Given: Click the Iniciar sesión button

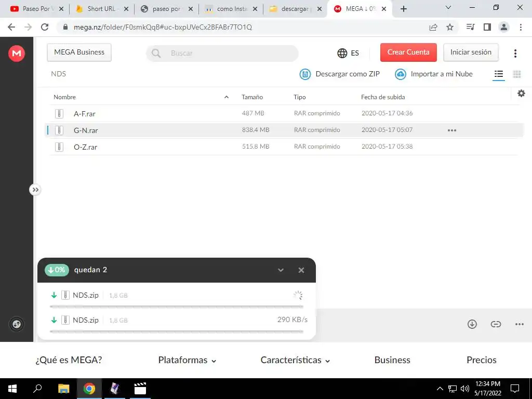Looking at the screenshot, I should tap(471, 52).
